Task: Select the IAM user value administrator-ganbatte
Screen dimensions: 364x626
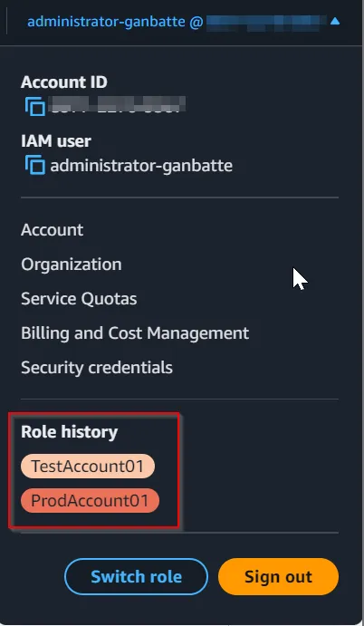Action: click(x=141, y=166)
